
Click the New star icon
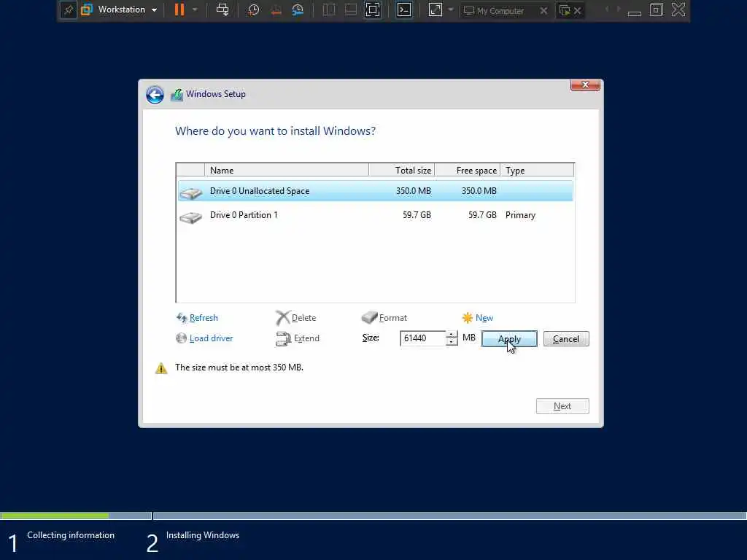click(468, 318)
